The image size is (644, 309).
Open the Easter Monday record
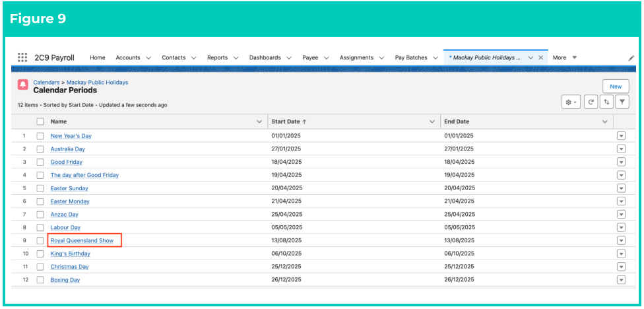tap(70, 201)
